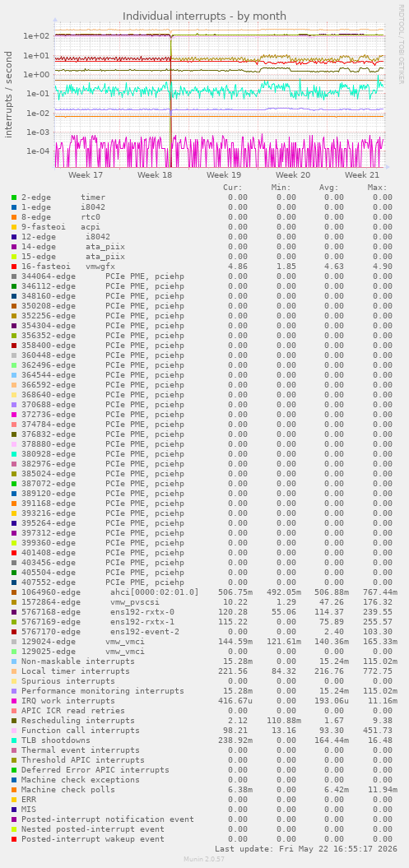
Task: Click the graph title Individual interrupts - by month
Action: tap(204, 16)
